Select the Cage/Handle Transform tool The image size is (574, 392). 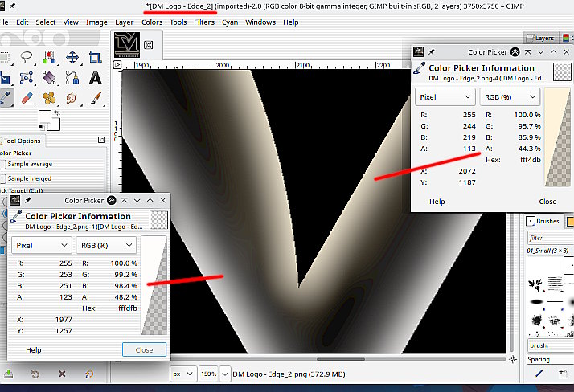click(26, 78)
